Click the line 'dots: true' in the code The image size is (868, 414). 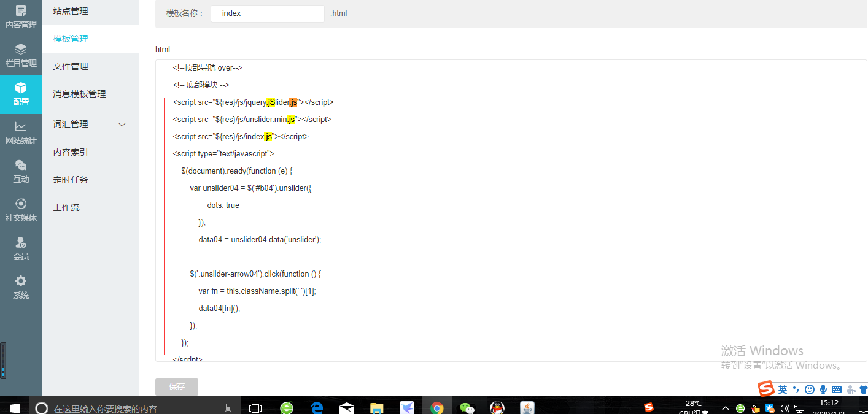point(223,205)
